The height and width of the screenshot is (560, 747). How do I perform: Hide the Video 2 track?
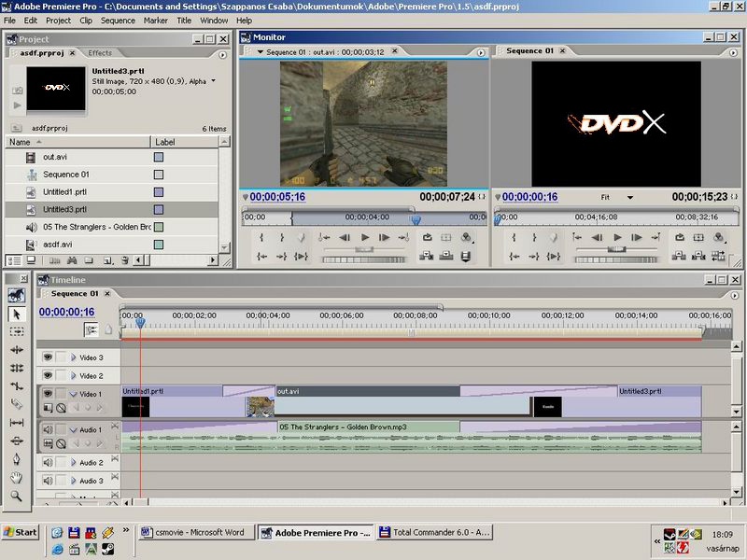[x=48, y=376]
